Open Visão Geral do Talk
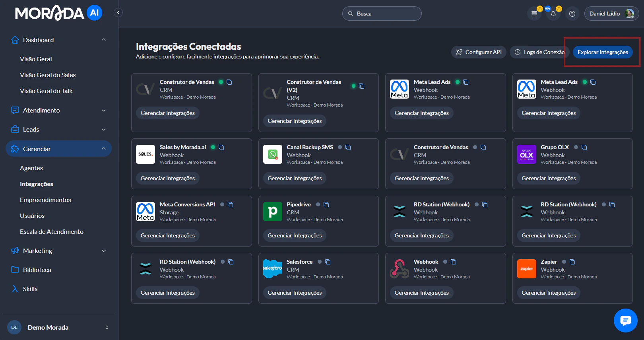This screenshot has height=340, width=644. [x=46, y=91]
